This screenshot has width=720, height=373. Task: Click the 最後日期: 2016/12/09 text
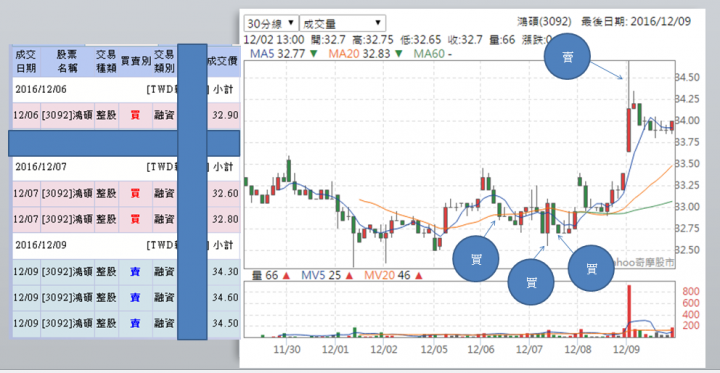tap(636, 22)
